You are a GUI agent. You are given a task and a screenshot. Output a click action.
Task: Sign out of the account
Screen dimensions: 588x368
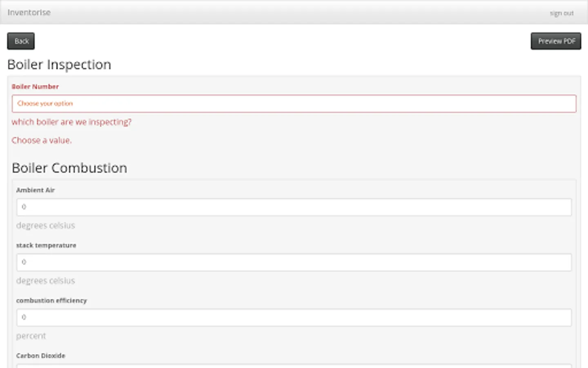561,13
